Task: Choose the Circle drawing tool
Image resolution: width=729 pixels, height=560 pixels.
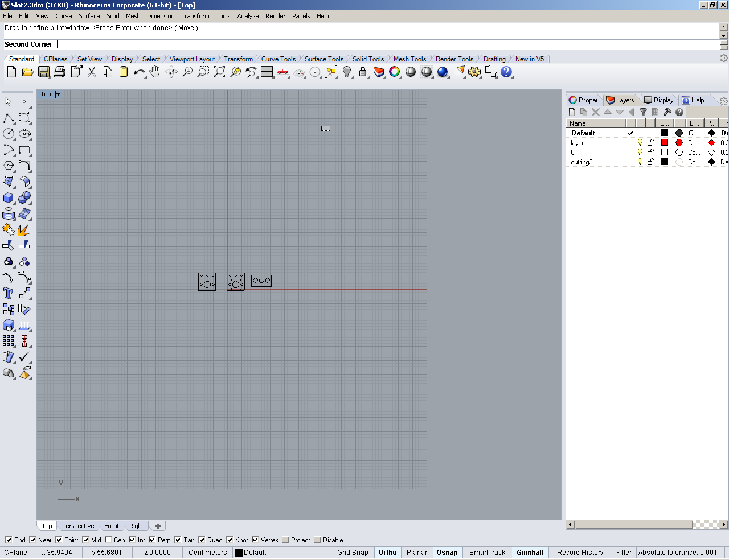Action: (9, 134)
